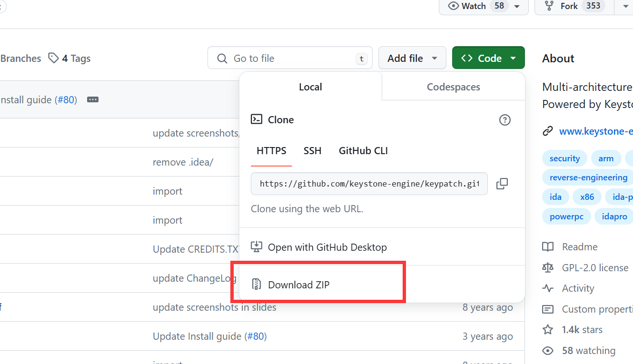Expand commit details ellipsis button
Viewport: 633px width, 364px height.
(x=93, y=99)
